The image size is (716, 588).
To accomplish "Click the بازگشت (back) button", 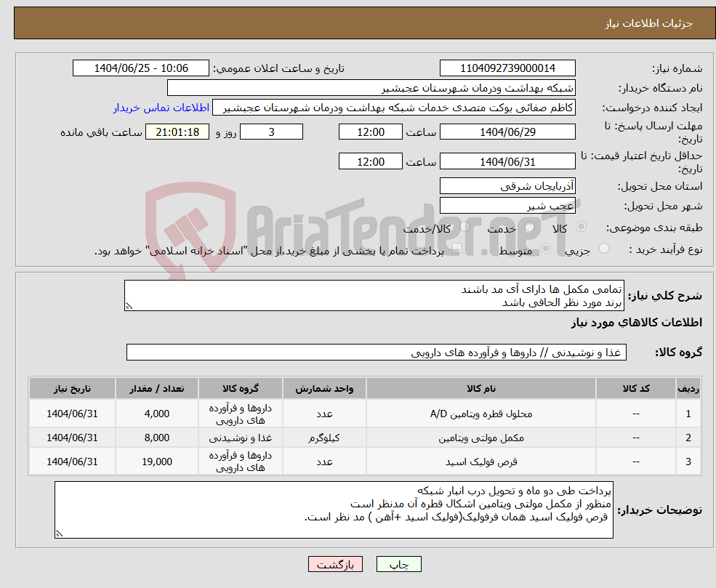I will (335, 564).
